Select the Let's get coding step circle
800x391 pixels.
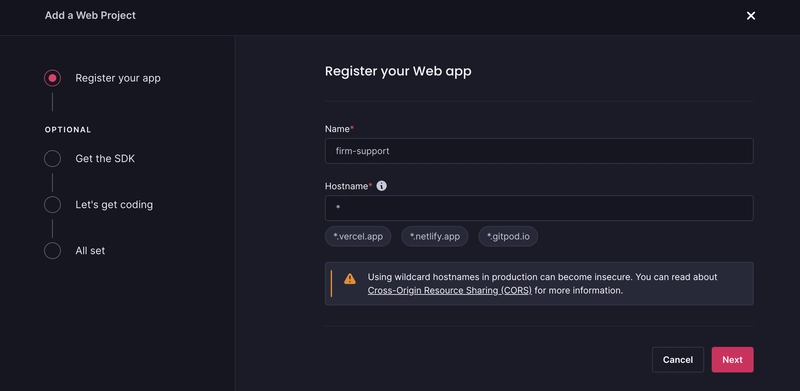pos(52,205)
